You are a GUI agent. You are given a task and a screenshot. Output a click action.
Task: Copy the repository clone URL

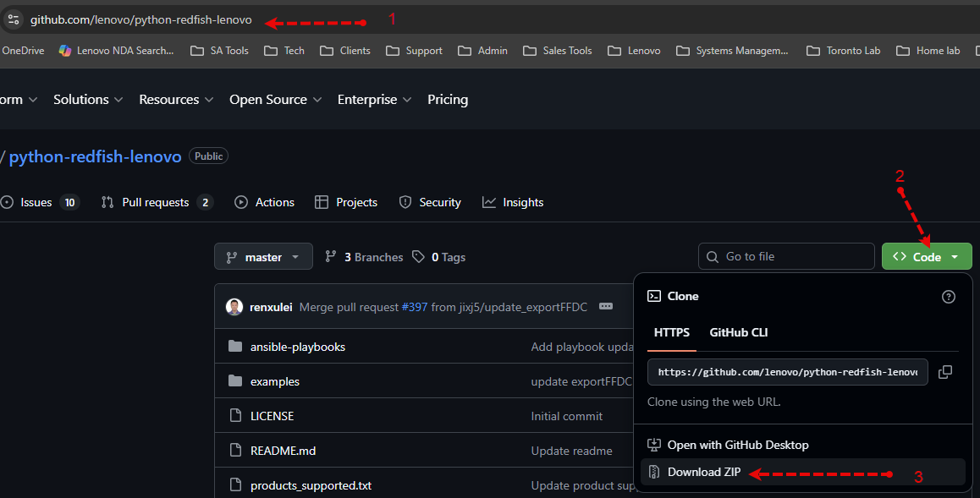(945, 372)
